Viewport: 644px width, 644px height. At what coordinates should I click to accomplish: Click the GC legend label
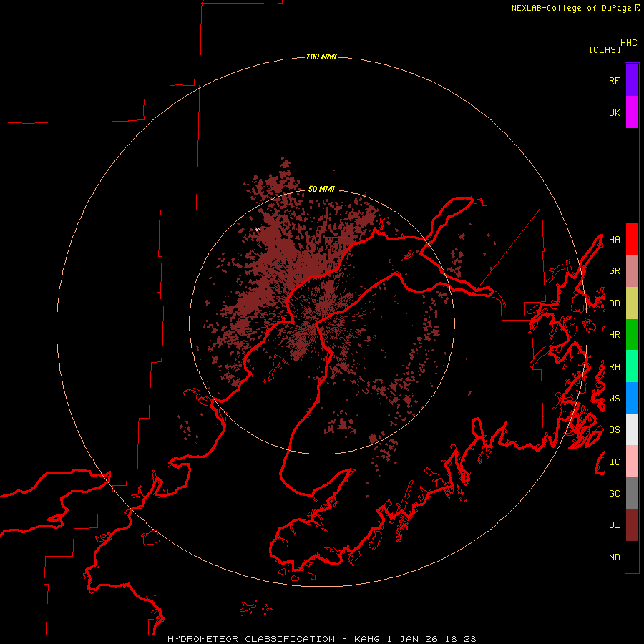[x=614, y=494]
